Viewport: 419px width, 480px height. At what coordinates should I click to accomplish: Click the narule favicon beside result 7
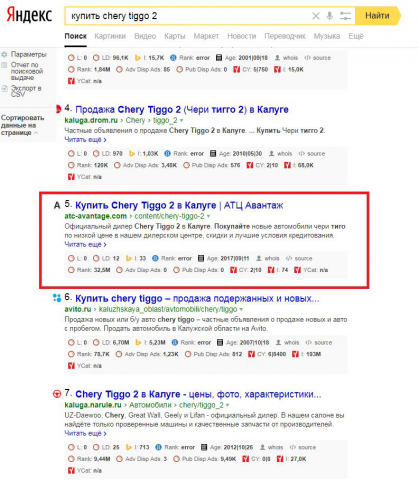[57, 394]
